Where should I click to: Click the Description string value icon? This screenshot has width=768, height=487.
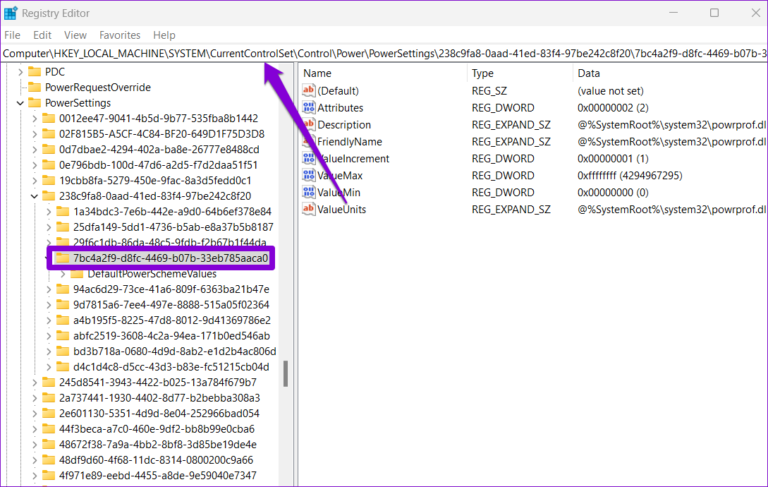point(309,125)
